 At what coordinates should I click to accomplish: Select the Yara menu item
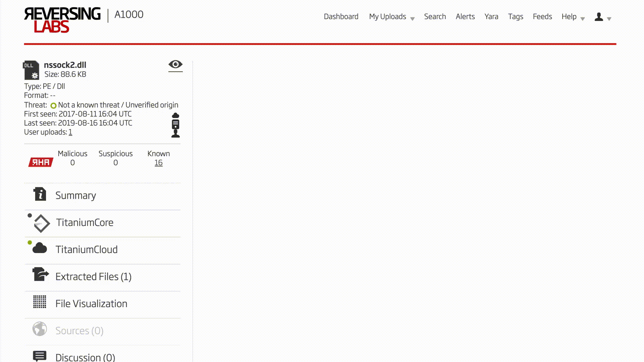tap(491, 16)
